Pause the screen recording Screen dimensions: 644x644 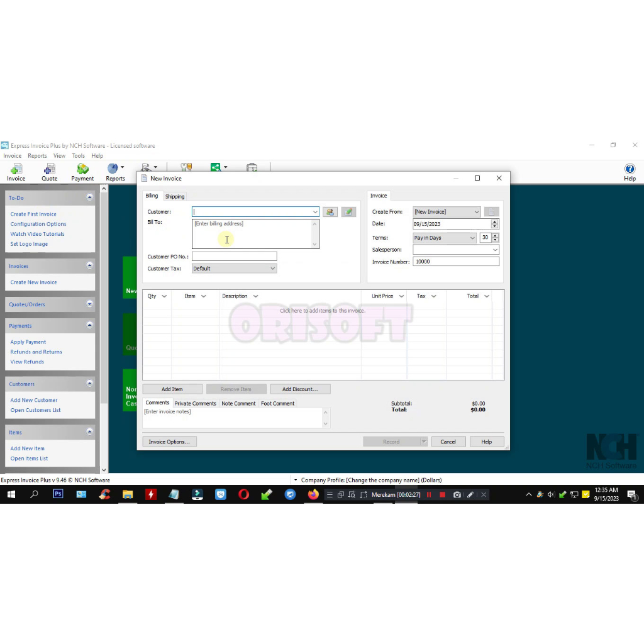pos(429,495)
